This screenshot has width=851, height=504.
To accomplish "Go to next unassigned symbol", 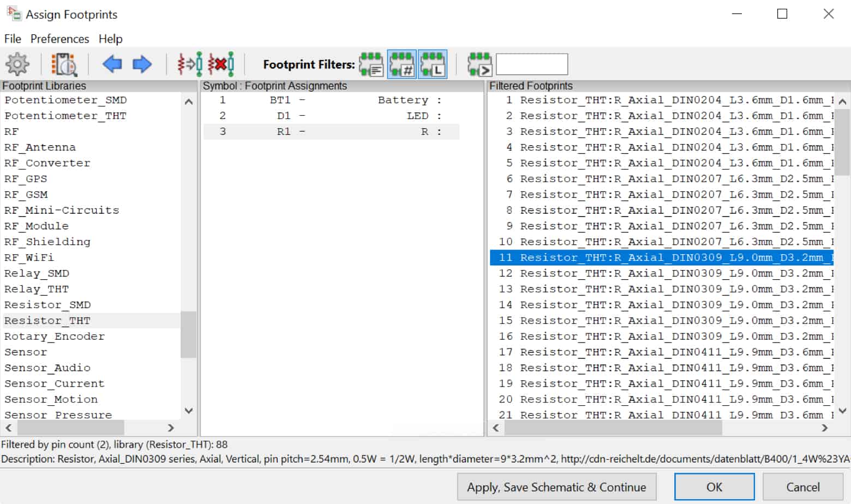I will 141,64.
